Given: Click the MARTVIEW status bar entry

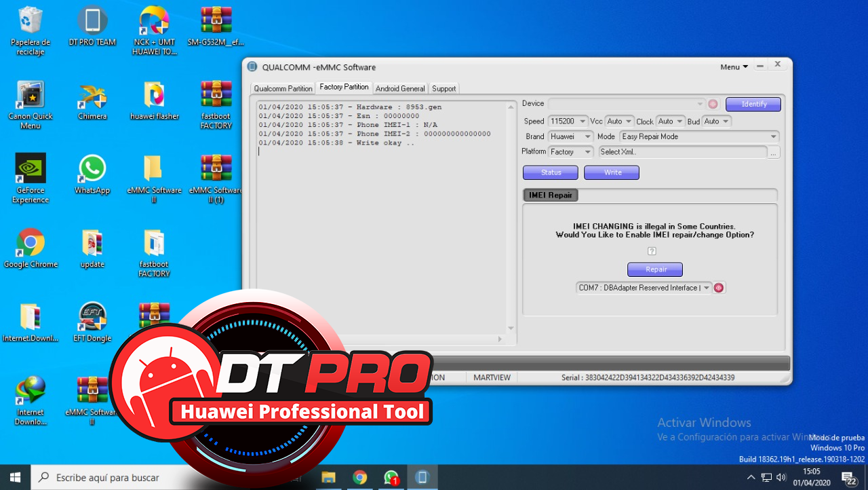Looking at the screenshot, I should tap(492, 377).
